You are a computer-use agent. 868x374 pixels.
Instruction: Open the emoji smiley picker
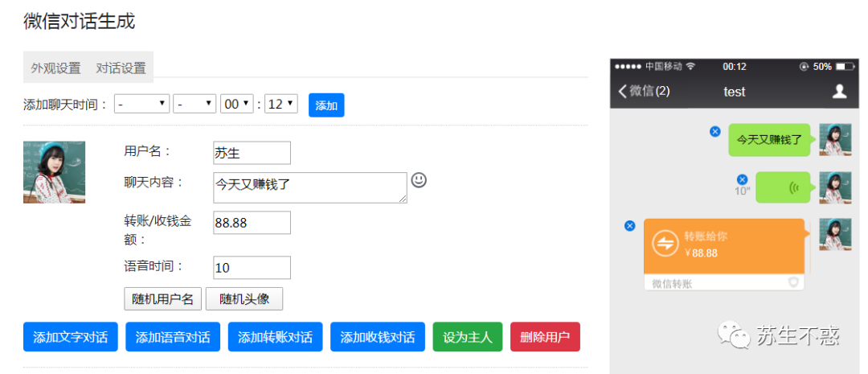click(x=419, y=180)
